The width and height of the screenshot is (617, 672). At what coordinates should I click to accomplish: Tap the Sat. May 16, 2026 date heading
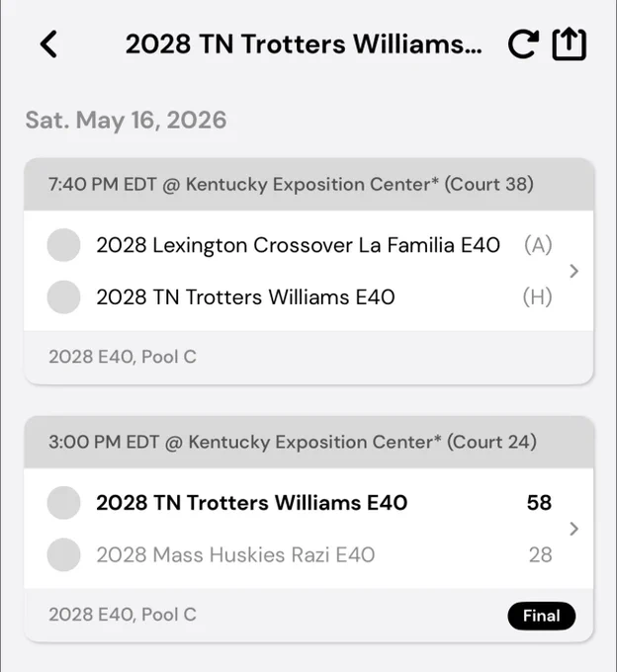pos(126,120)
